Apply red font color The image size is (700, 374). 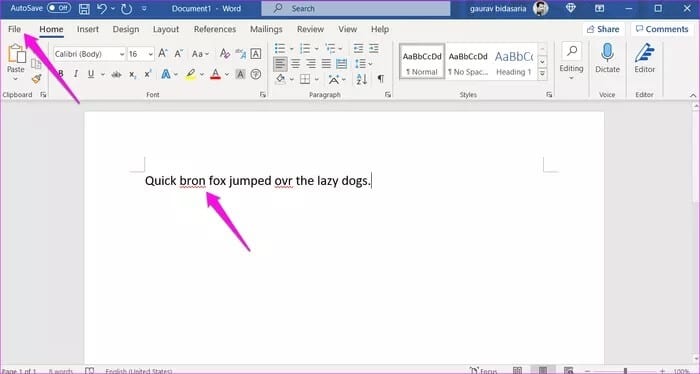pos(216,74)
